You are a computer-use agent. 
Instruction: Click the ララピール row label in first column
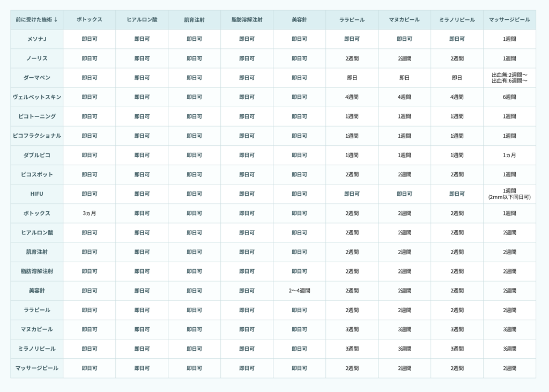point(37,310)
